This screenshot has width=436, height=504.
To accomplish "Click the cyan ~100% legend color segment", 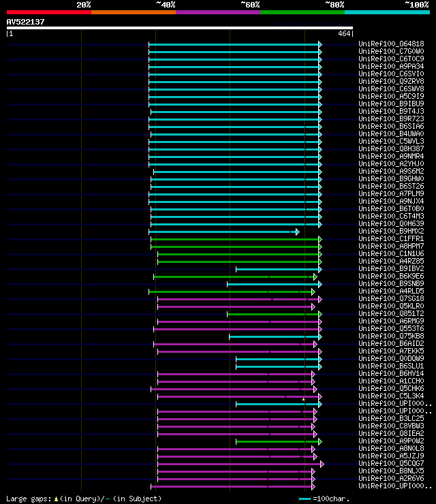I will coord(387,12).
